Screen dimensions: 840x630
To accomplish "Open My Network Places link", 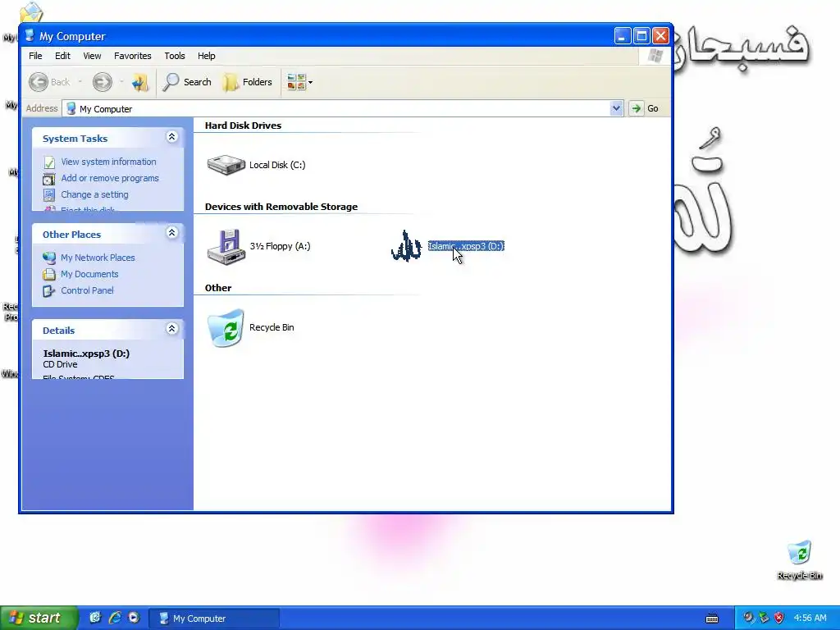I will (x=98, y=258).
